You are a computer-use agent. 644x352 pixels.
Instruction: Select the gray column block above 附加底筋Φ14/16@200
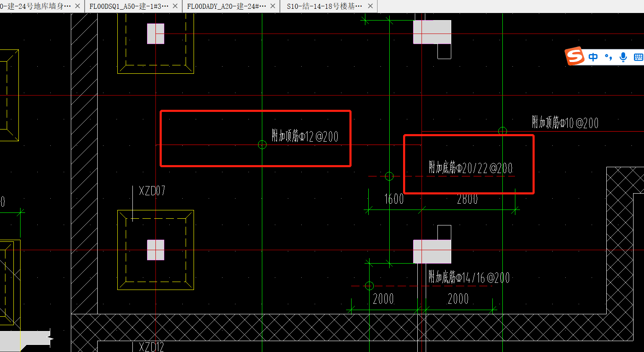tap(432, 251)
